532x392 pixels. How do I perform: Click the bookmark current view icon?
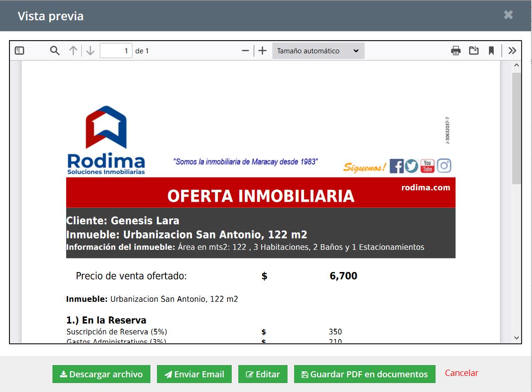coord(491,51)
